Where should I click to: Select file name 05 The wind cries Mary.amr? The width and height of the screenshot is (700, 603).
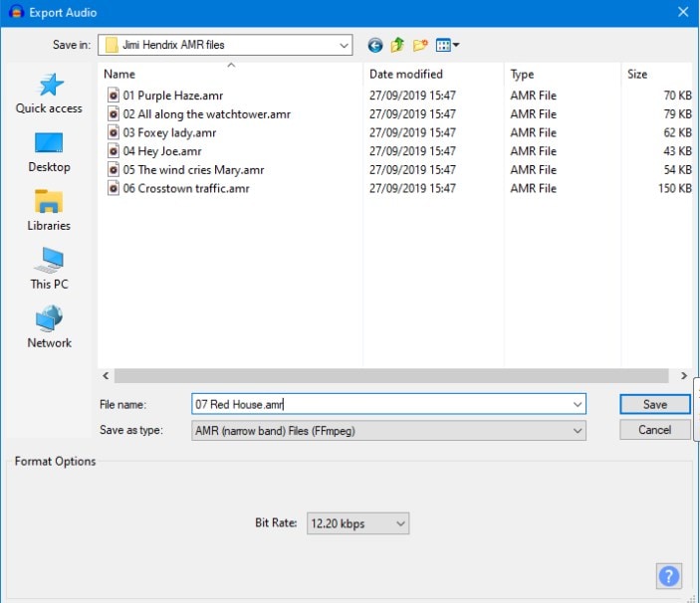pyautogui.click(x=193, y=170)
